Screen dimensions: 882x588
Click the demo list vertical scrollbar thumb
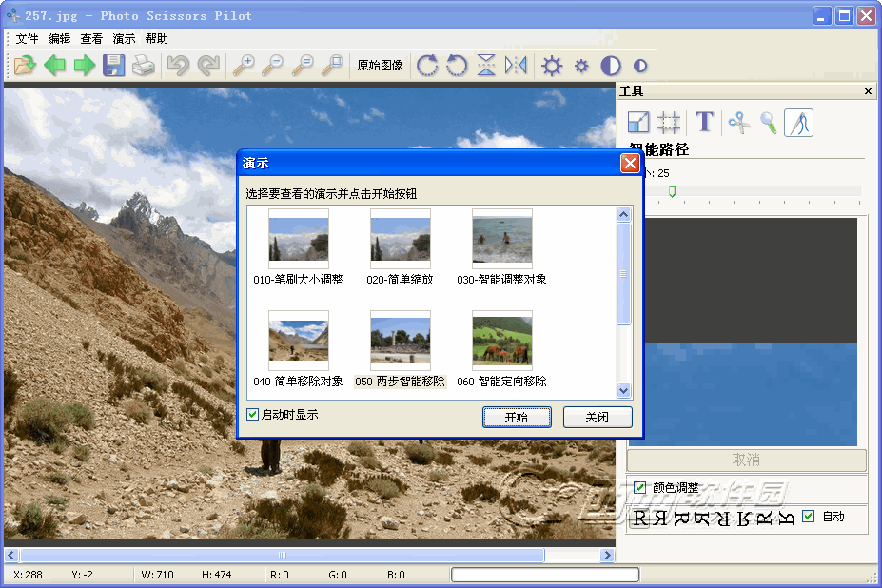click(623, 274)
